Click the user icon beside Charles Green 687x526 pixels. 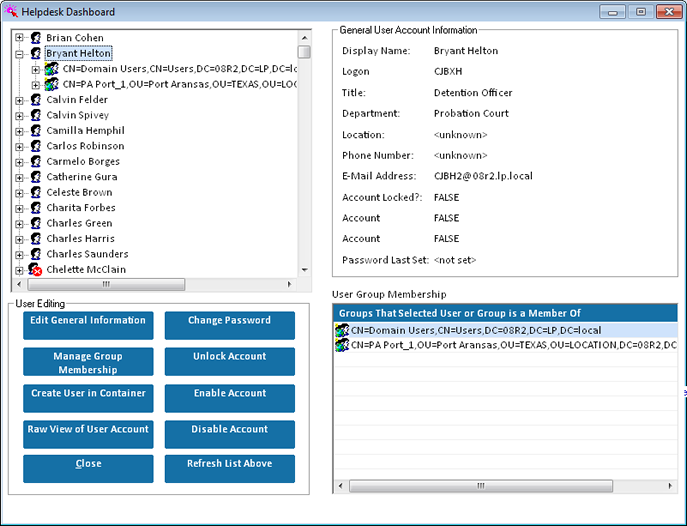(36, 223)
